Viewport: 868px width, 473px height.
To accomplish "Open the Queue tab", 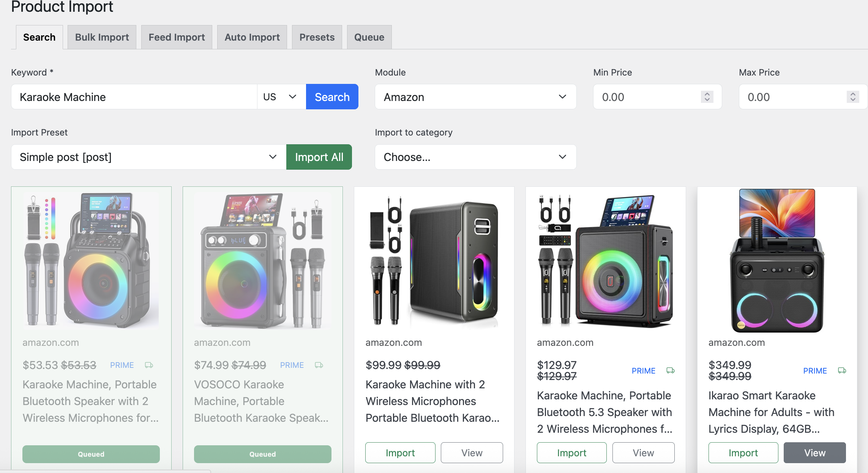I will click(x=369, y=37).
